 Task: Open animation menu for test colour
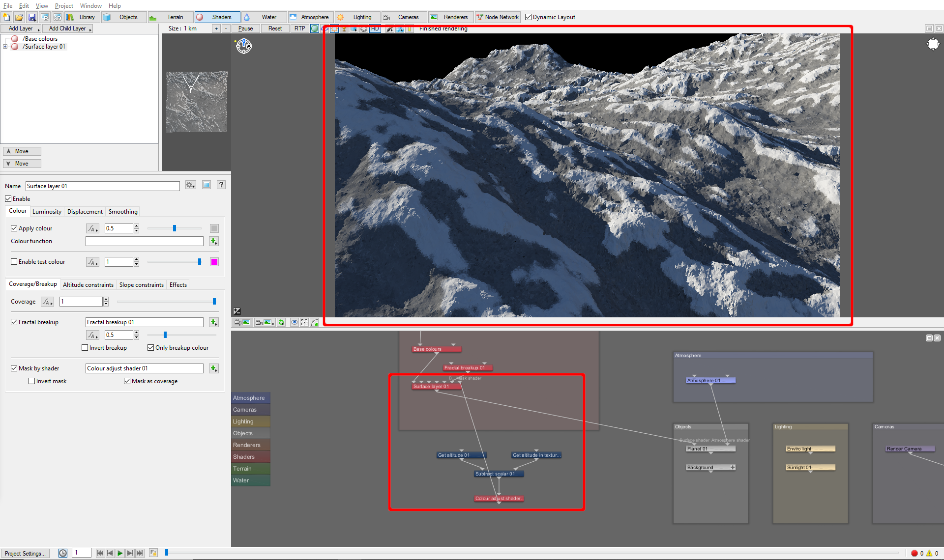(92, 262)
